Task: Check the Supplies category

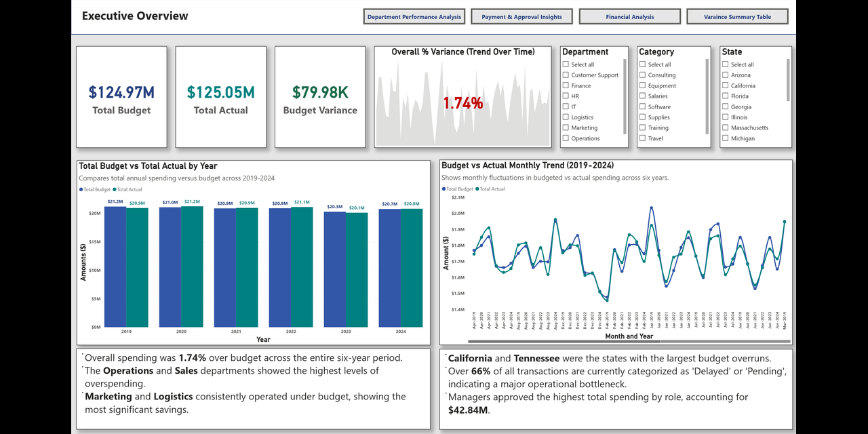Action: tap(642, 117)
